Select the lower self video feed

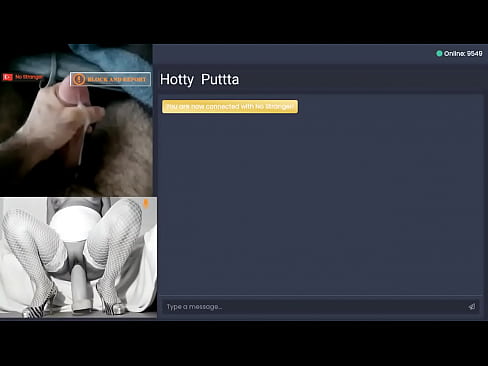click(78, 257)
